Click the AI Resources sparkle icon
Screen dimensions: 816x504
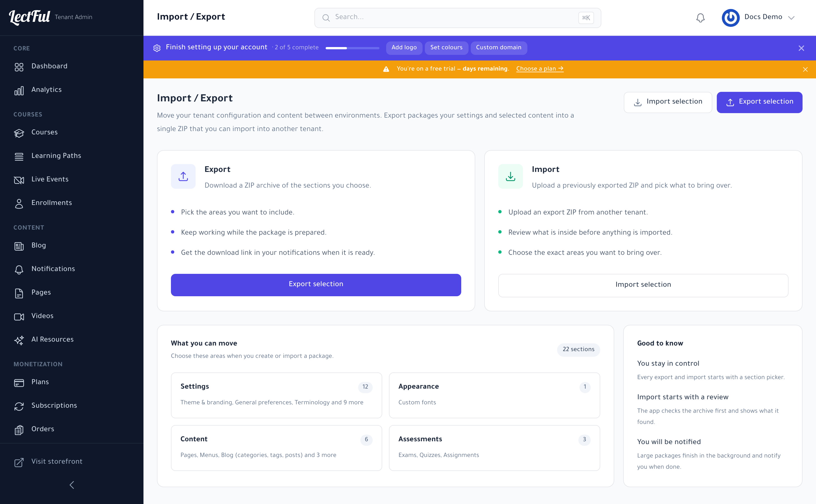click(19, 340)
